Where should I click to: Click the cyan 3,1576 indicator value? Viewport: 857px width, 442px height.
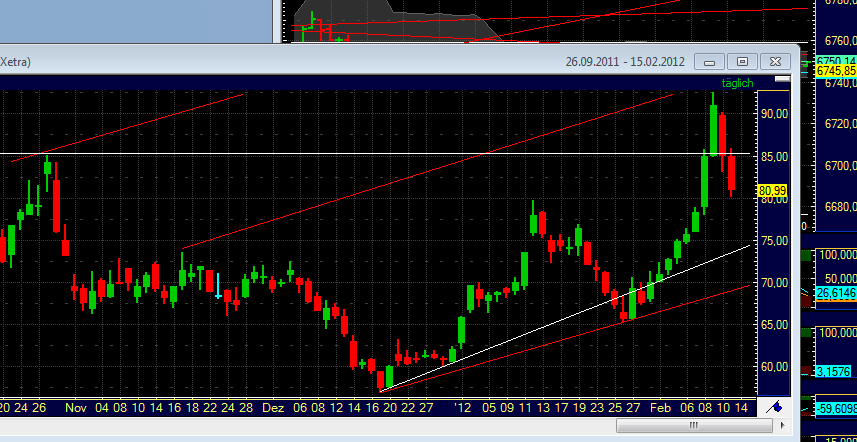click(833, 372)
